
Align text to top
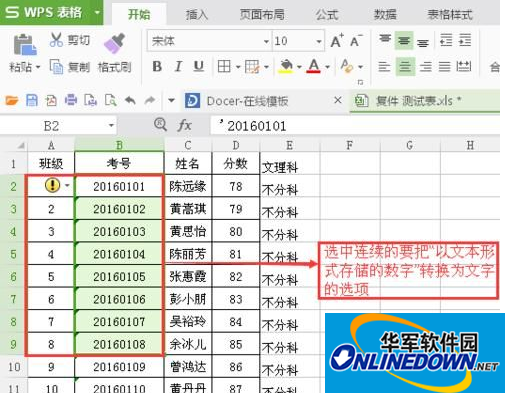[x=385, y=40]
